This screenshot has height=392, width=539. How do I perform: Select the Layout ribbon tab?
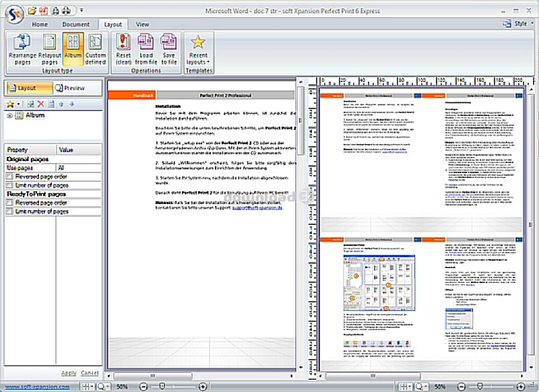(x=113, y=24)
